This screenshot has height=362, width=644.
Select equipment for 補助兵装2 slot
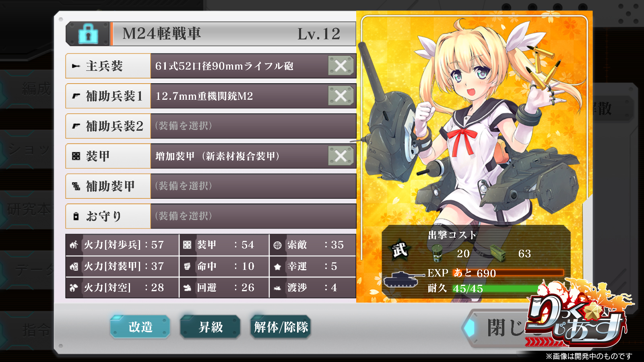tap(253, 126)
